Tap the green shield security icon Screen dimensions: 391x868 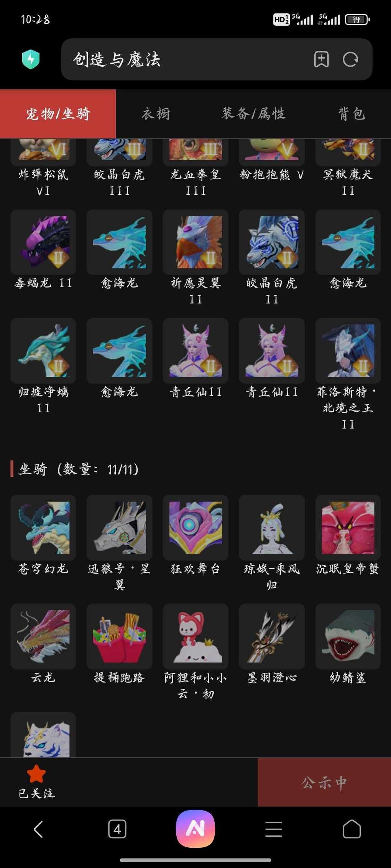coord(31,59)
